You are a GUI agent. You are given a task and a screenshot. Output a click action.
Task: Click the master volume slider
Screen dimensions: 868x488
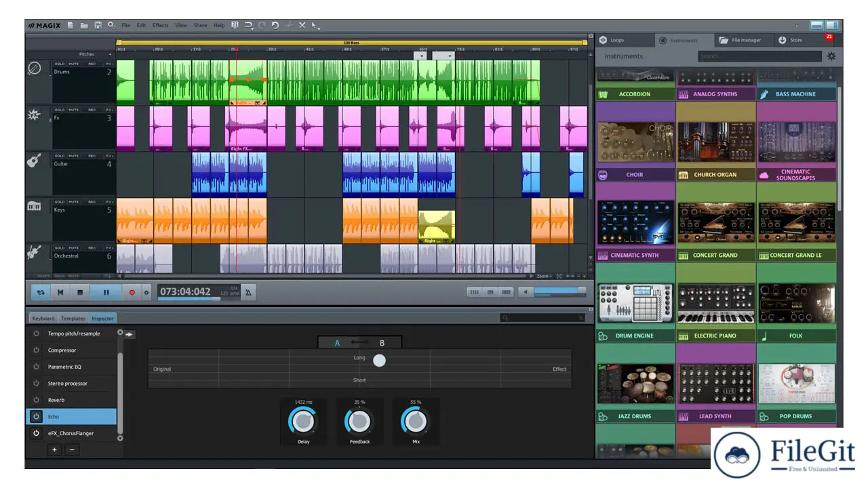(560, 292)
